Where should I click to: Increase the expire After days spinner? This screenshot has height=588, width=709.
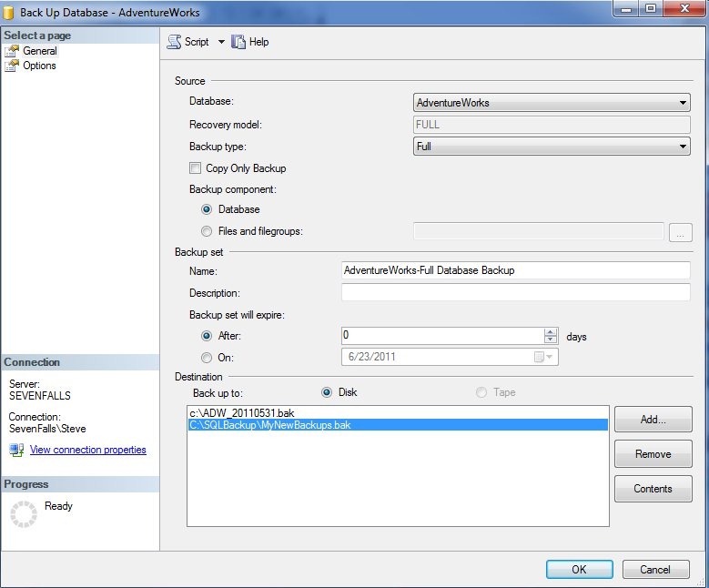coord(550,331)
